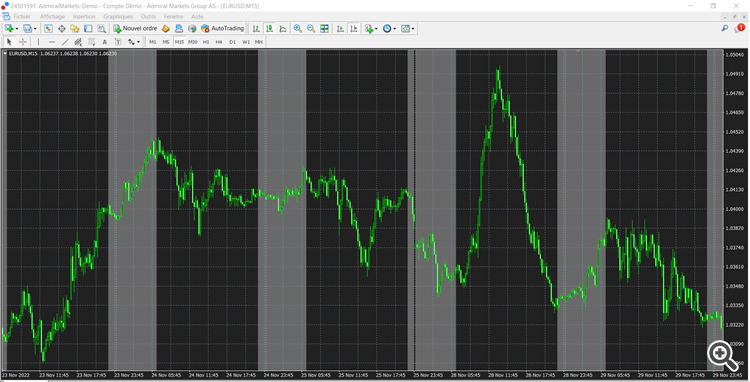Screen dimensions: 750x382
Task: Click the 28 Nov 11:45 time label
Action: (x=502, y=375)
